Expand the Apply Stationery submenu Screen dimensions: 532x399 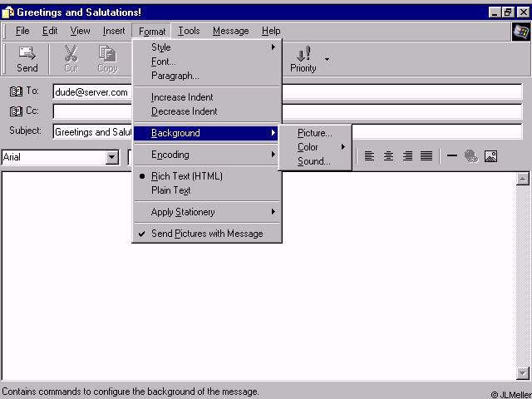[207, 212]
